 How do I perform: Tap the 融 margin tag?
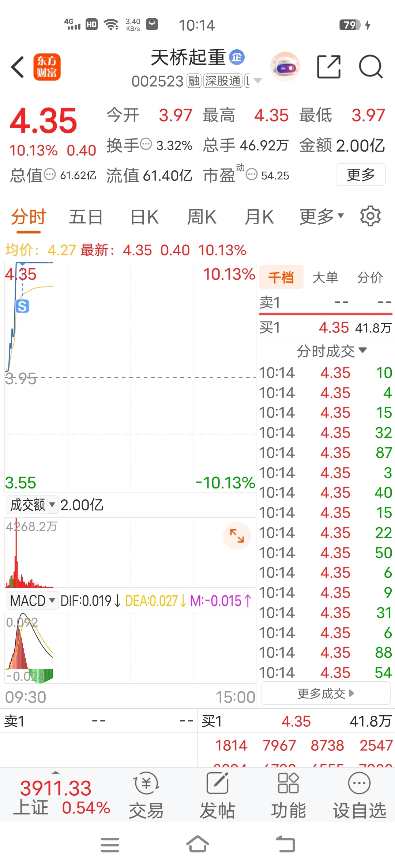[194, 81]
